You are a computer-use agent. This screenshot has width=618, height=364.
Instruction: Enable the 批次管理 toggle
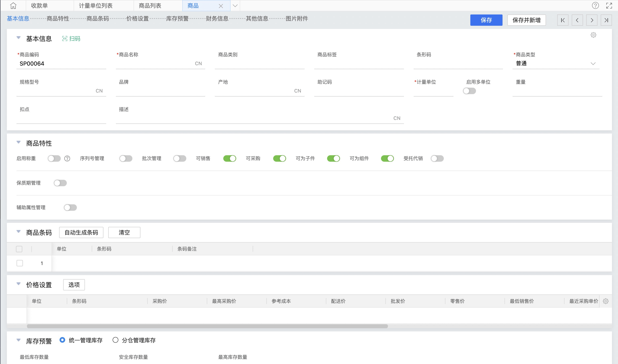click(x=180, y=158)
